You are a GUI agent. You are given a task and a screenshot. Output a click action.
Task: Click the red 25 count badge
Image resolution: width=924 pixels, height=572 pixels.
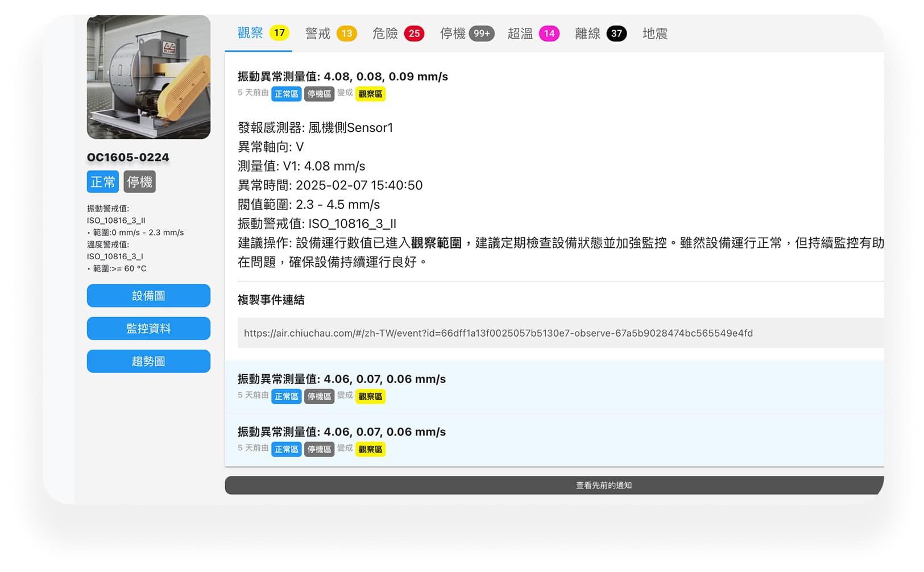click(414, 34)
